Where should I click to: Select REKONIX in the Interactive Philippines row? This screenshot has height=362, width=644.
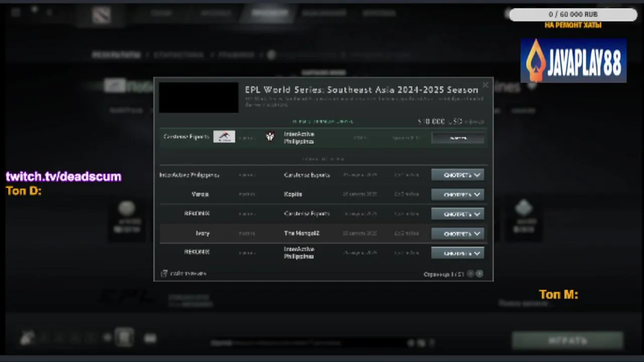point(197,252)
